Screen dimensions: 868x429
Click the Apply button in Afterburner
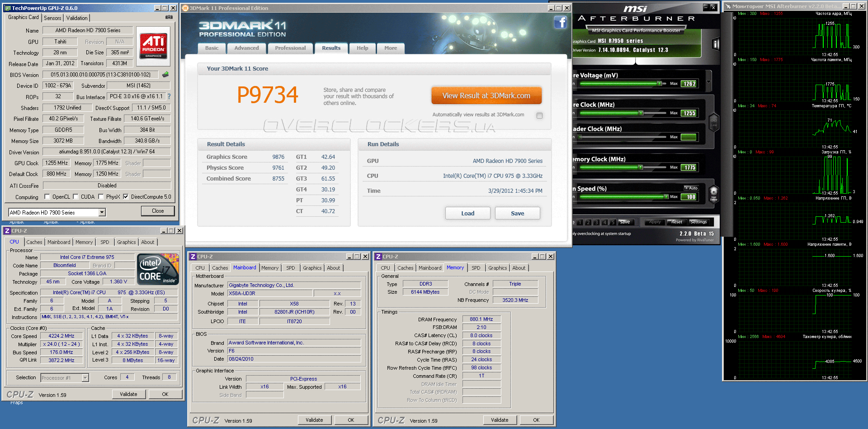coord(655,222)
